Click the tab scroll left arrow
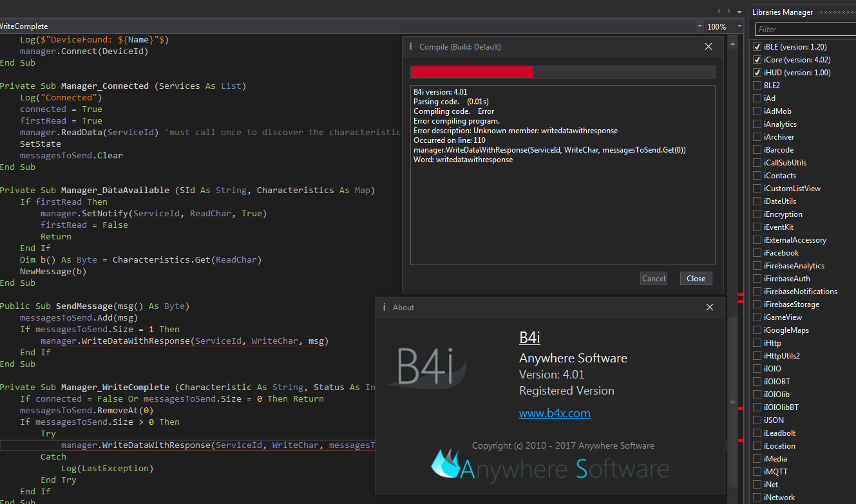 [x=720, y=11]
